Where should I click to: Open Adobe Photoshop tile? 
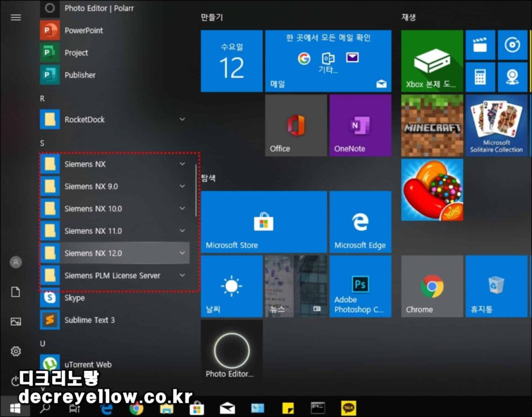(361, 286)
